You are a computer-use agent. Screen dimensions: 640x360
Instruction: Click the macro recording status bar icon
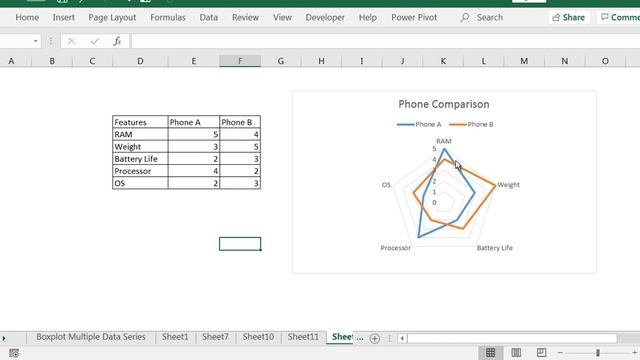[x=14, y=353]
